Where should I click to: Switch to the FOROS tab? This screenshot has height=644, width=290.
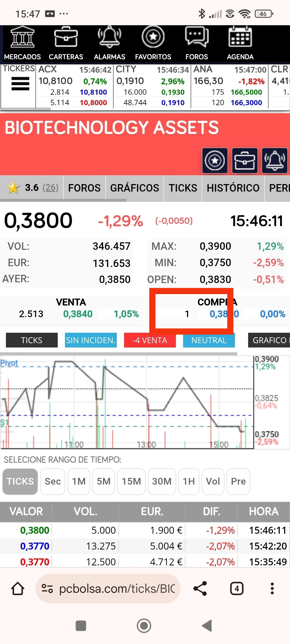84,188
